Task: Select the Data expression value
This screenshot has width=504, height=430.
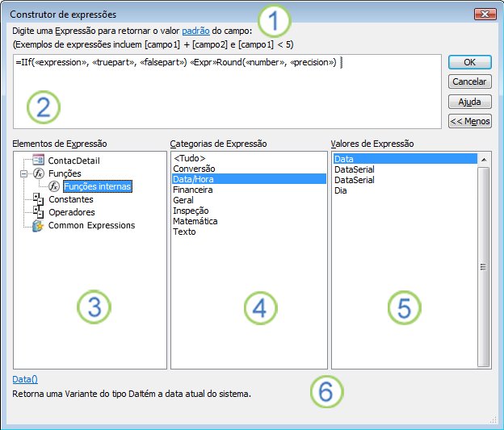Action: click(405, 159)
